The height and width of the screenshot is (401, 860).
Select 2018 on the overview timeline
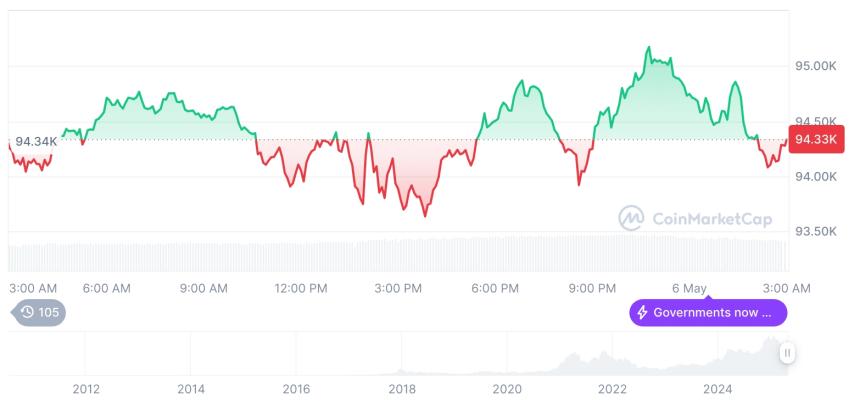click(x=402, y=388)
